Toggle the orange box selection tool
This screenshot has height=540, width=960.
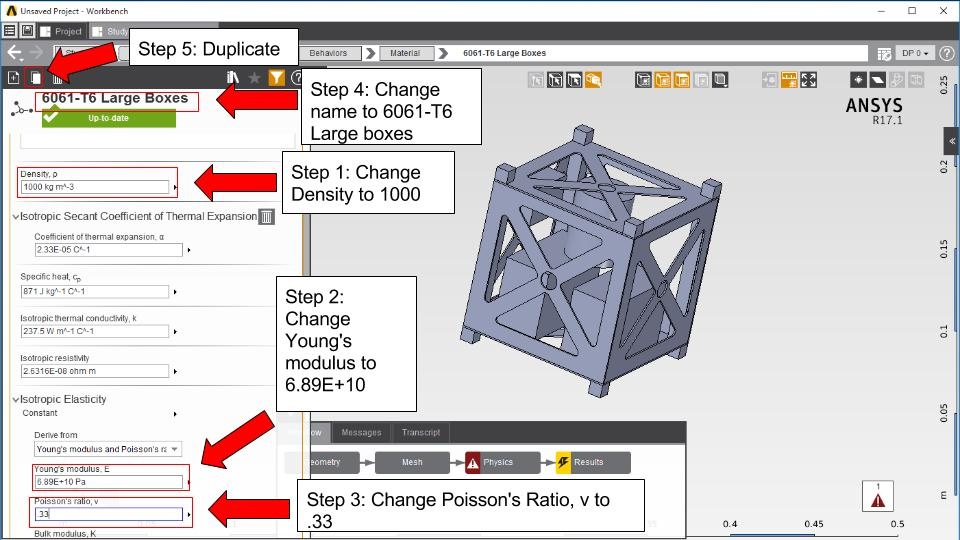click(x=593, y=80)
